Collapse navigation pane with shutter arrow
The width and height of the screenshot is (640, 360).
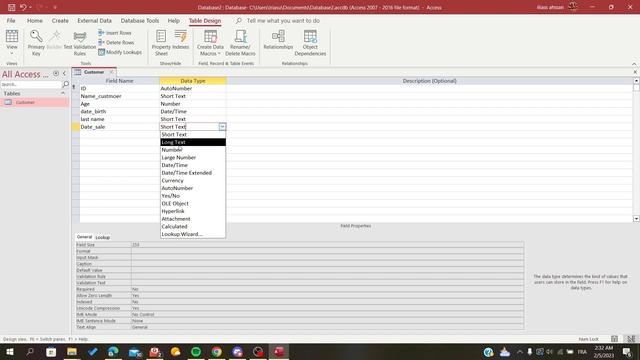[64, 73]
